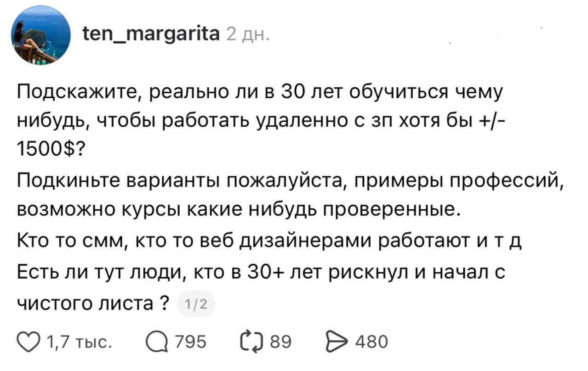Click the "чистого листа ?" text
This screenshot has width=588, height=371.
pos(92,303)
